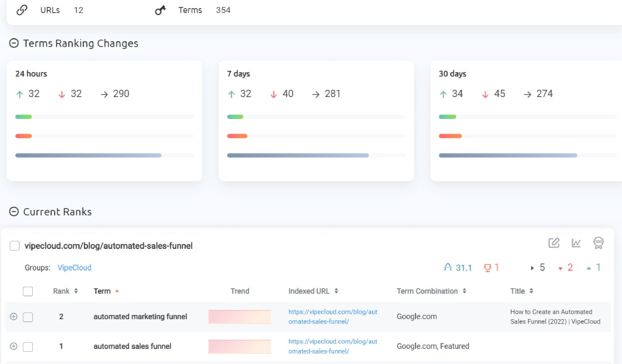The image size is (622, 364).
Task: Toggle the select-all checkbox in table header
Action: coord(28,292)
